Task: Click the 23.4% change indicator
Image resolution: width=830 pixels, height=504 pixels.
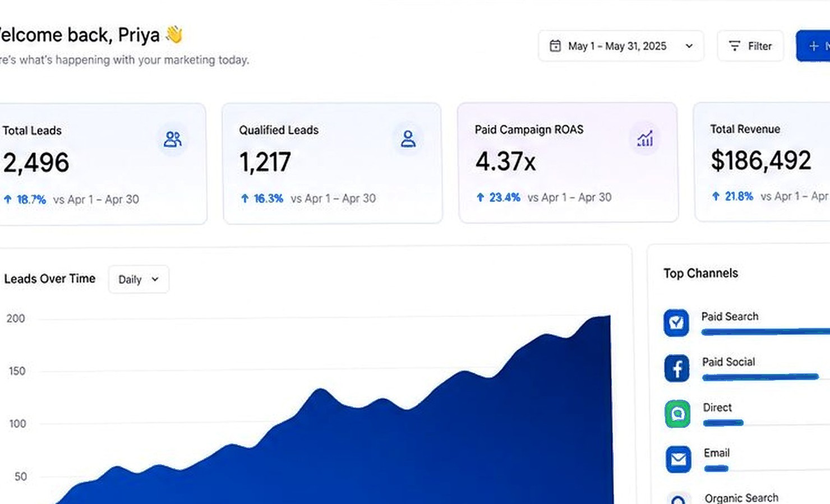Action: [x=498, y=197]
